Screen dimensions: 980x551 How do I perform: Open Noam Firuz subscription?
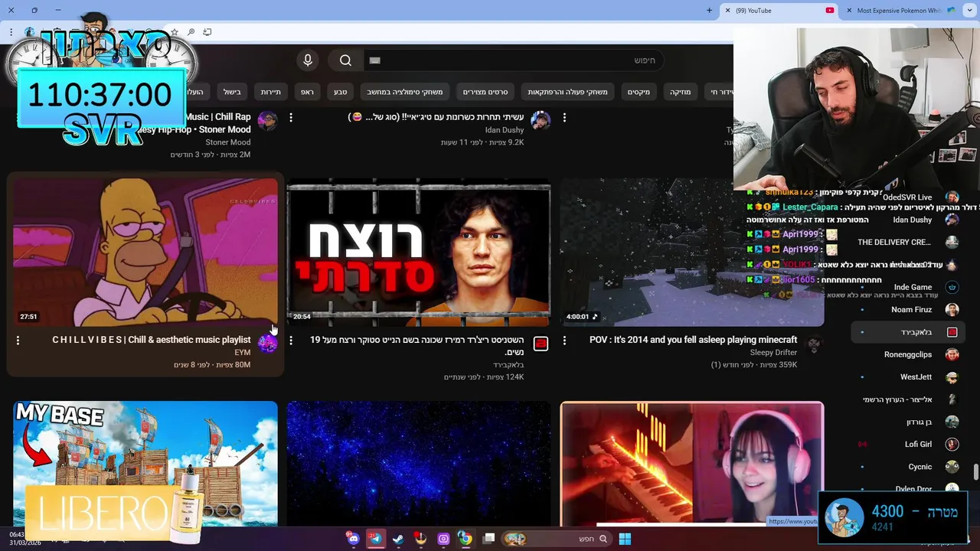pos(907,309)
